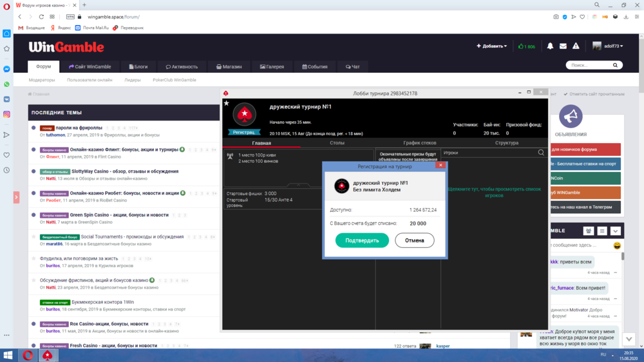Collapse the chat box with chevron button

615,231
